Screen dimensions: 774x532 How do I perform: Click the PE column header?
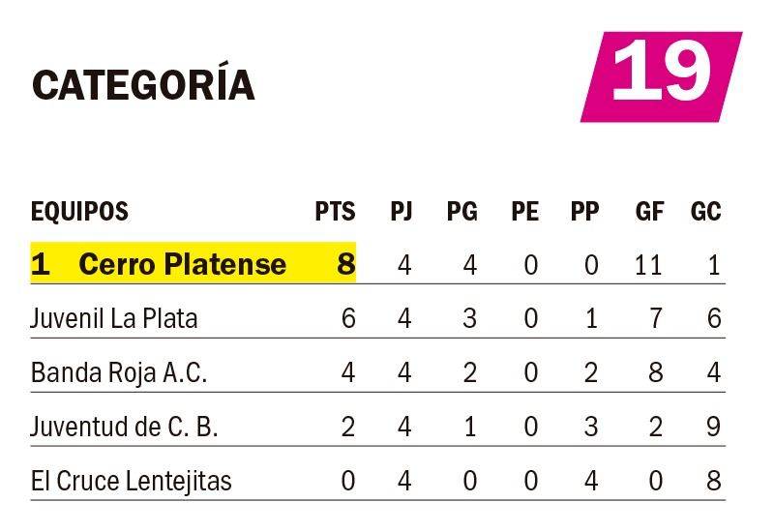coord(524,211)
